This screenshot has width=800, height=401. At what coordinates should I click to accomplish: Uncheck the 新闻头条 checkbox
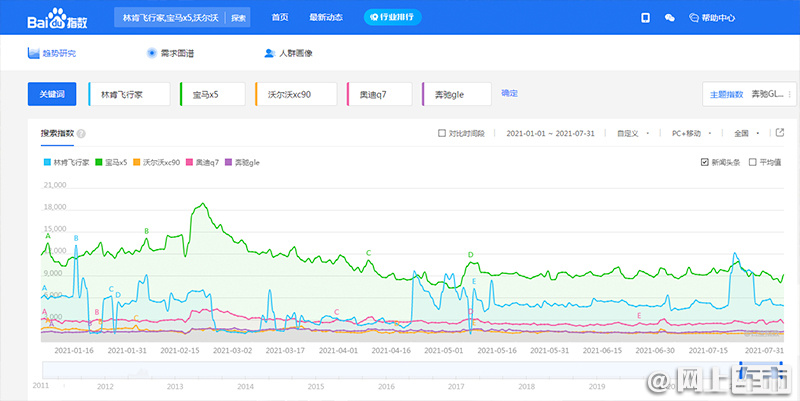[x=705, y=162]
